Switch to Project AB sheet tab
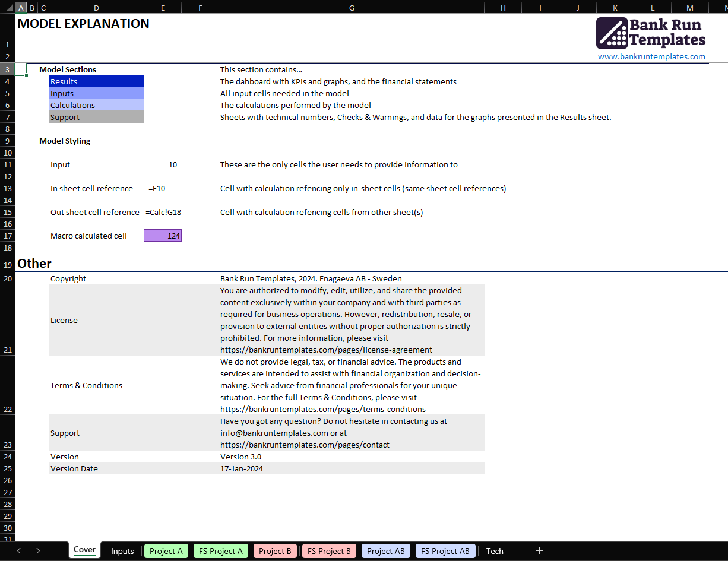728x561 pixels. click(385, 551)
